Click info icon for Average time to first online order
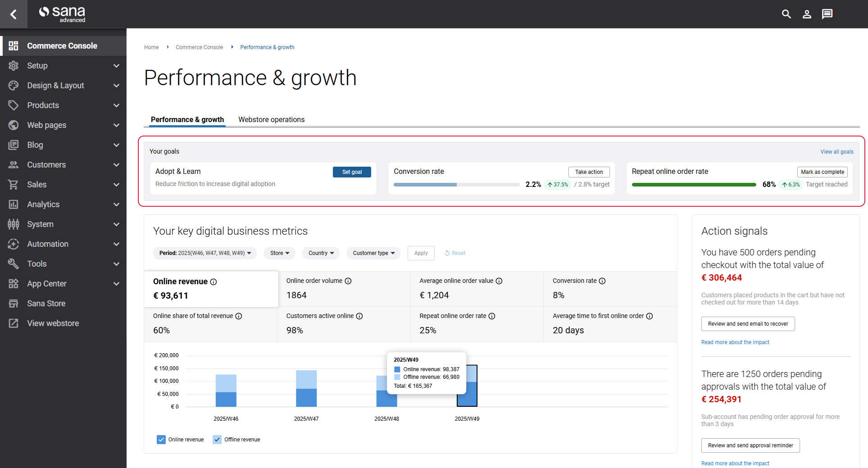The height and width of the screenshot is (468, 868). tap(650, 316)
